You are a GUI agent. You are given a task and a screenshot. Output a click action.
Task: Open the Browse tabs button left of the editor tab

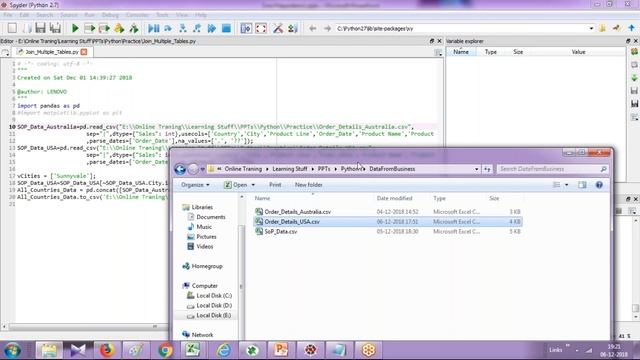pyautogui.click(x=5, y=52)
